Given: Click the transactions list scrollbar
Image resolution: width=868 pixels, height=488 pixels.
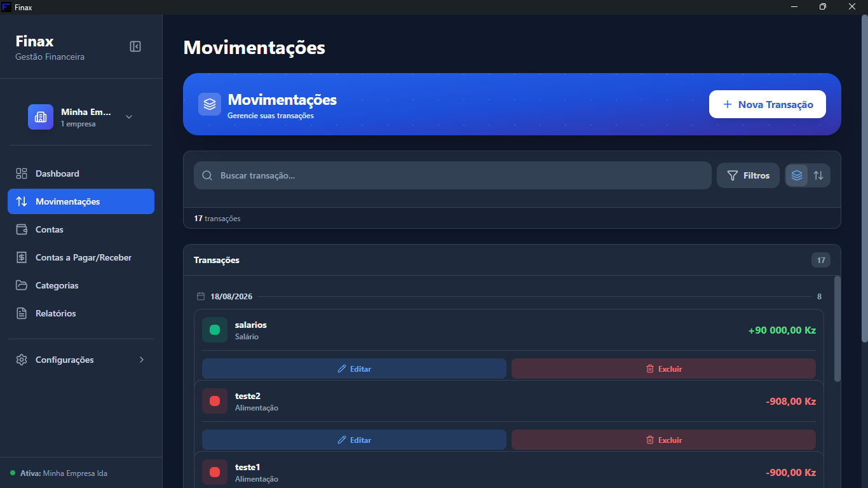Looking at the screenshot, I should pos(837,329).
